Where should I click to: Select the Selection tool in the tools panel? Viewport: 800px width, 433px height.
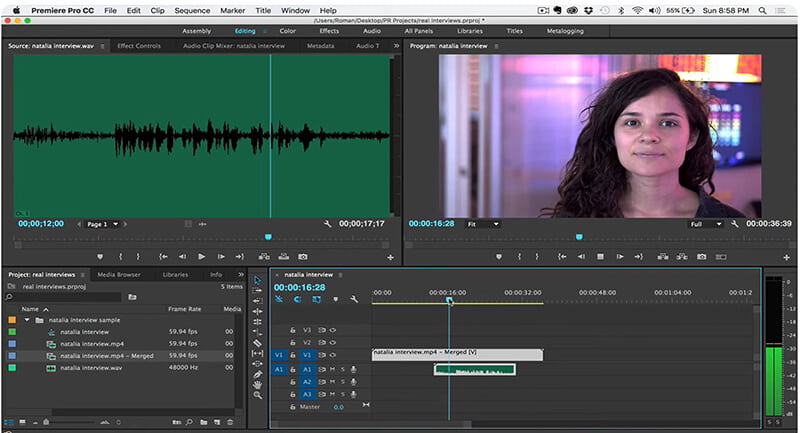258,280
